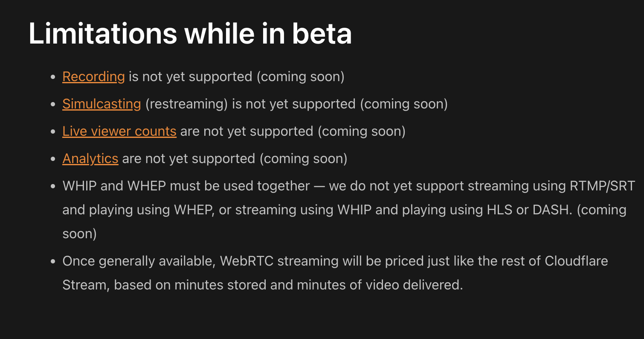This screenshot has height=339, width=644.
Task: Click the bullet dot before WHIP and WHEP
Action: pyautogui.click(x=53, y=187)
